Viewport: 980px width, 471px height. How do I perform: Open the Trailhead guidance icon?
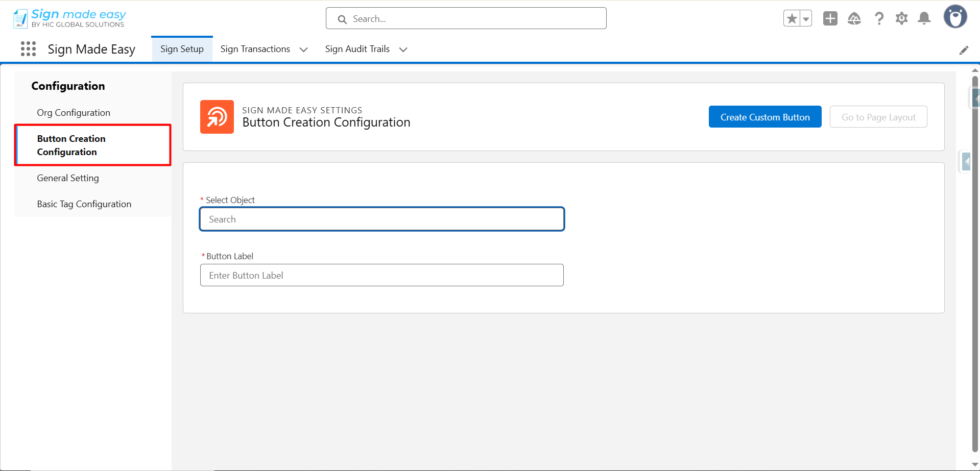(854, 19)
